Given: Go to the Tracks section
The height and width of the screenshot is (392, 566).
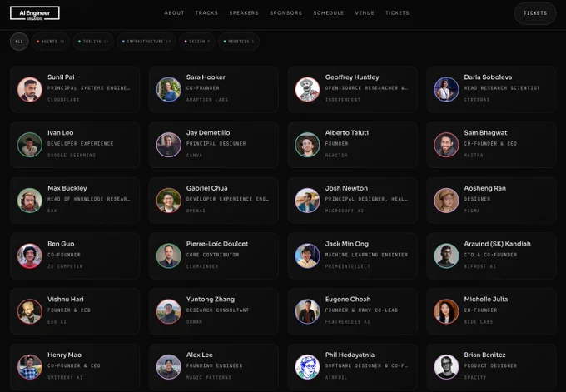Looking at the screenshot, I should 206,13.
